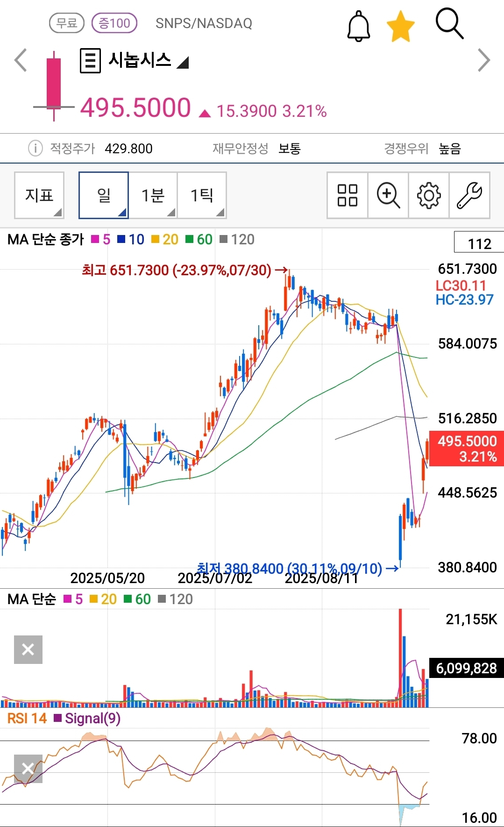Click the Signal(9) legend label
The height and width of the screenshot is (827, 504).
tap(87, 718)
